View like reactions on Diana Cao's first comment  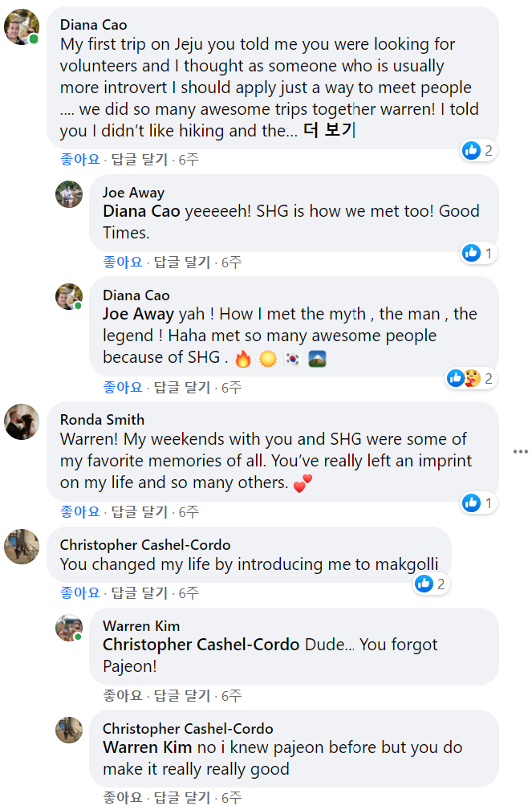(x=479, y=150)
